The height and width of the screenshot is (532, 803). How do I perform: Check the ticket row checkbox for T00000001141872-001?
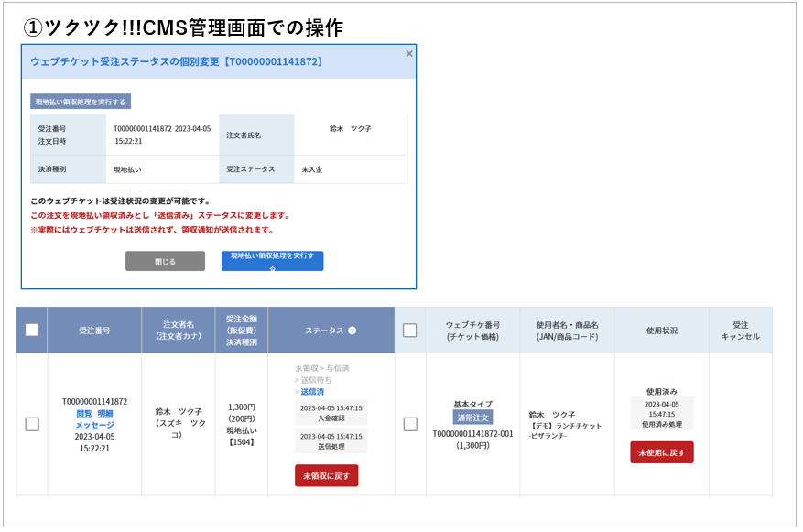coord(410,424)
